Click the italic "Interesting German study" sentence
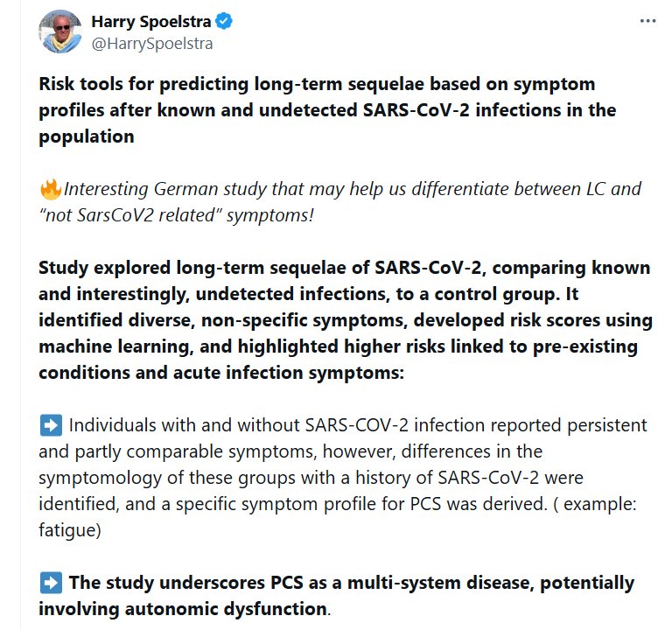The image size is (672, 630). tap(350, 188)
